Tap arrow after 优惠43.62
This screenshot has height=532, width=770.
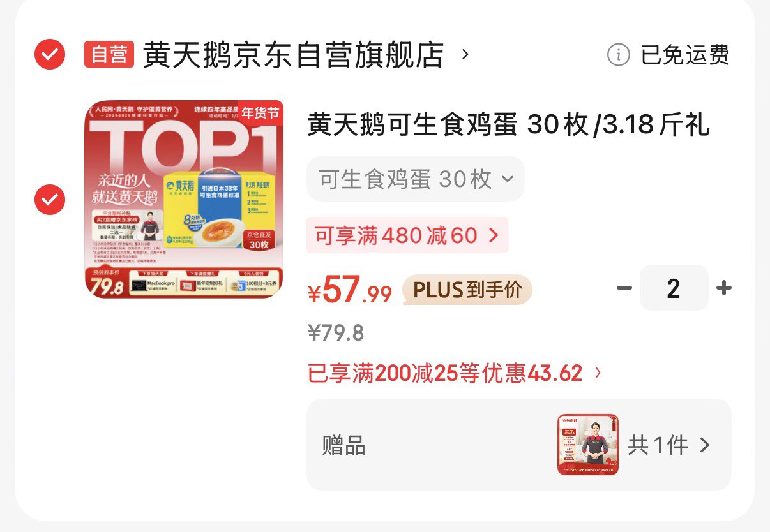(x=598, y=373)
